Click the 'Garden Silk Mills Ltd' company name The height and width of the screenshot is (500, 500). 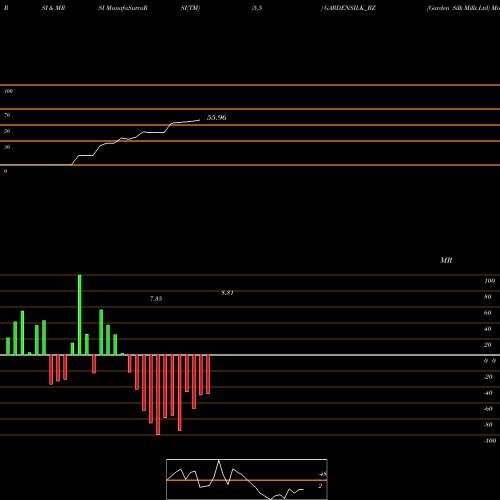pyautogui.click(x=458, y=8)
